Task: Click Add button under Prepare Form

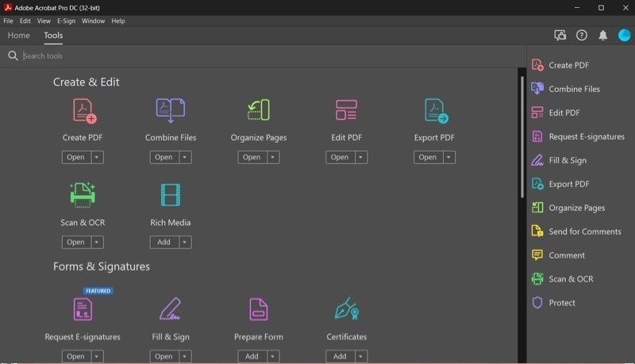Action: pyautogui.click(x=252, y=356)
